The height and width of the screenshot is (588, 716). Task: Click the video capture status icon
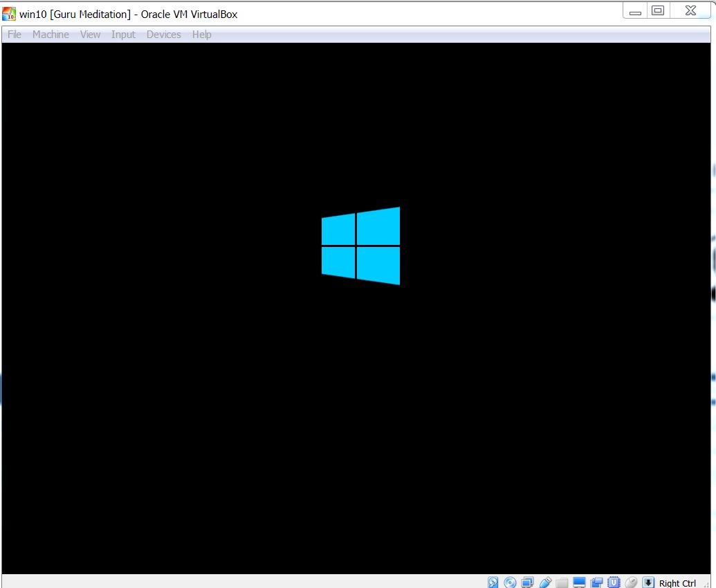[596, 582]
